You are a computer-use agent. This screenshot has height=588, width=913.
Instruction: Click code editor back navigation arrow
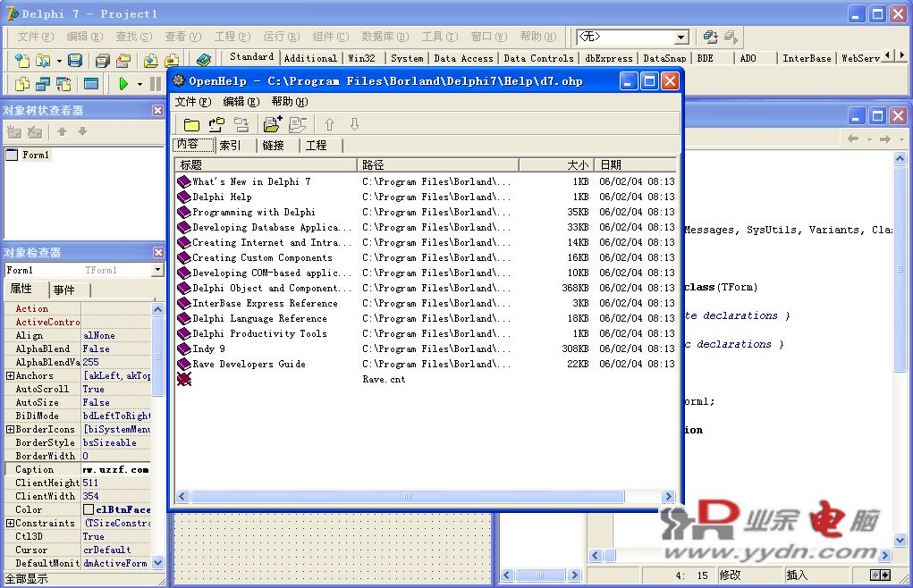853,139
